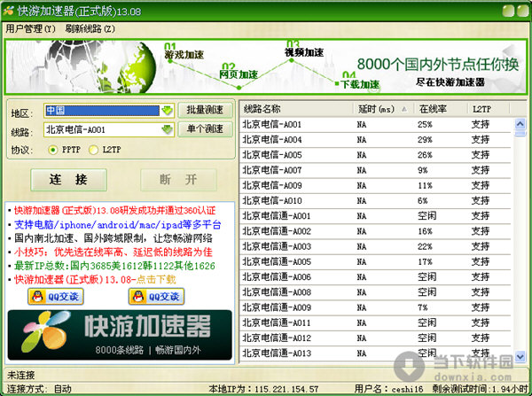
Task: Click the 支持电脑/iphone/android notice line
Action: 117,224
